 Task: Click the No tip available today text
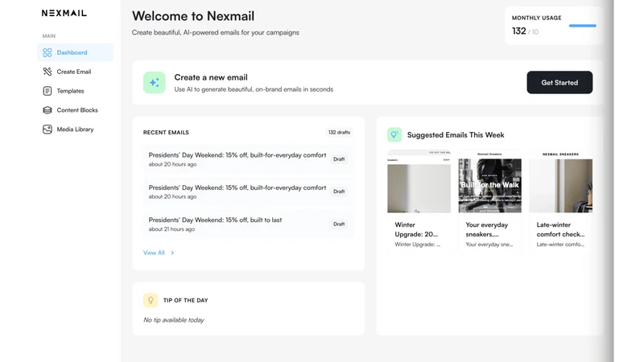click(x=173, y=320)
